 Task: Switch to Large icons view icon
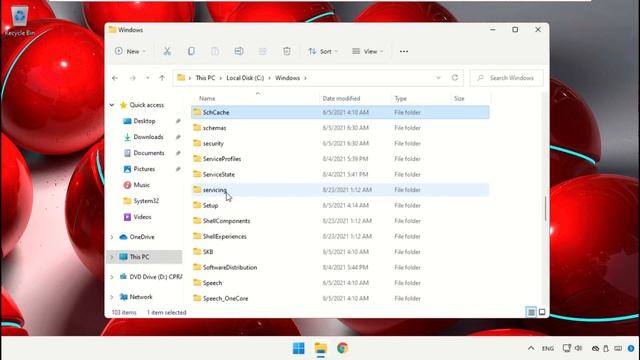pos(542,312)
